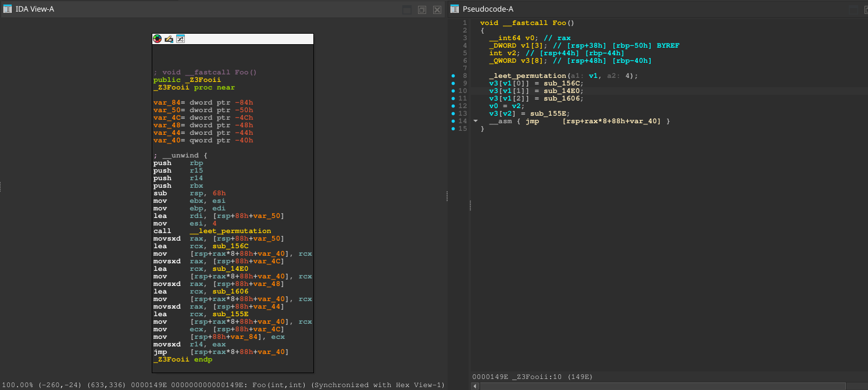Viewport: 868px width, 390px height.
Task: Select '_Z3Fooii proc near' line
Action: click(194, 87)
